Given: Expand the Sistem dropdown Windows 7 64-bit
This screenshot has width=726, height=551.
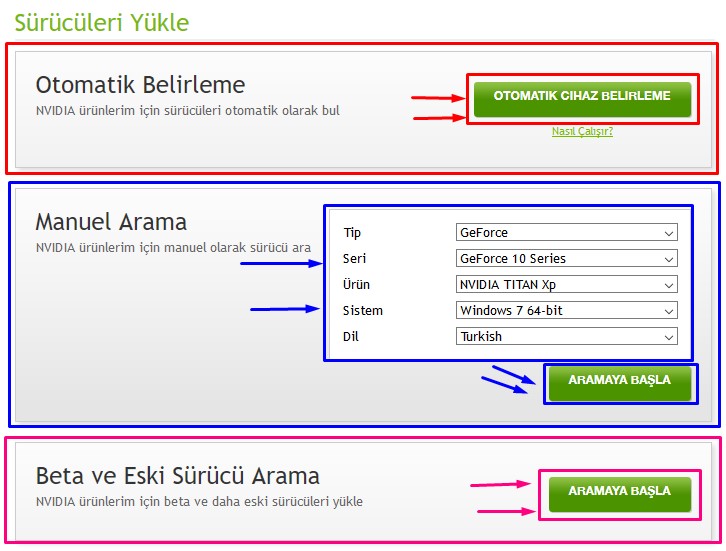Looking at the screenshot, I should [567, 310].
